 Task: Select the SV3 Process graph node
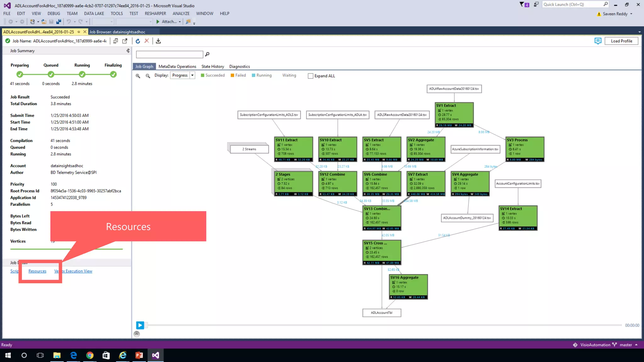[525, 149]
